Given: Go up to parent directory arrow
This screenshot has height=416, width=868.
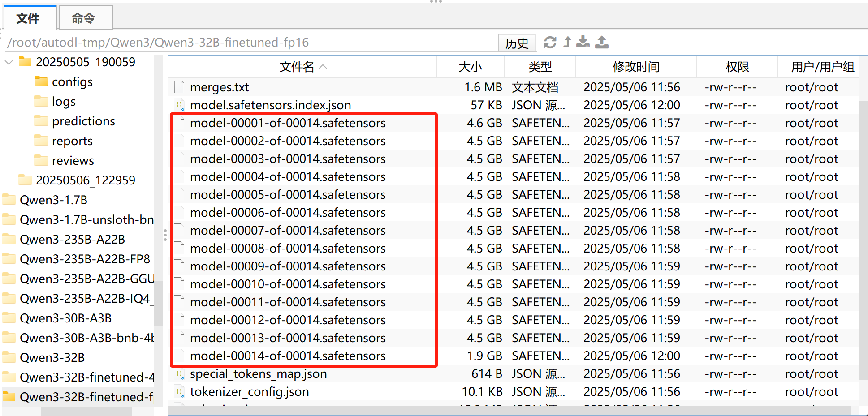Looking at the screenshot, I should pyautogui.click(x=567, y=42).
